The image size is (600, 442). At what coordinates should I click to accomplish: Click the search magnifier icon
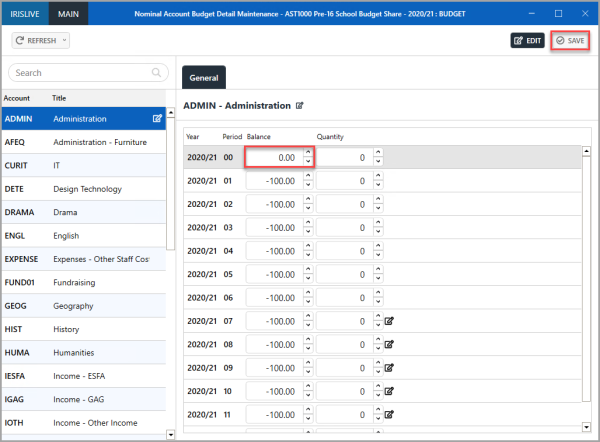click(x=157, y=73)
